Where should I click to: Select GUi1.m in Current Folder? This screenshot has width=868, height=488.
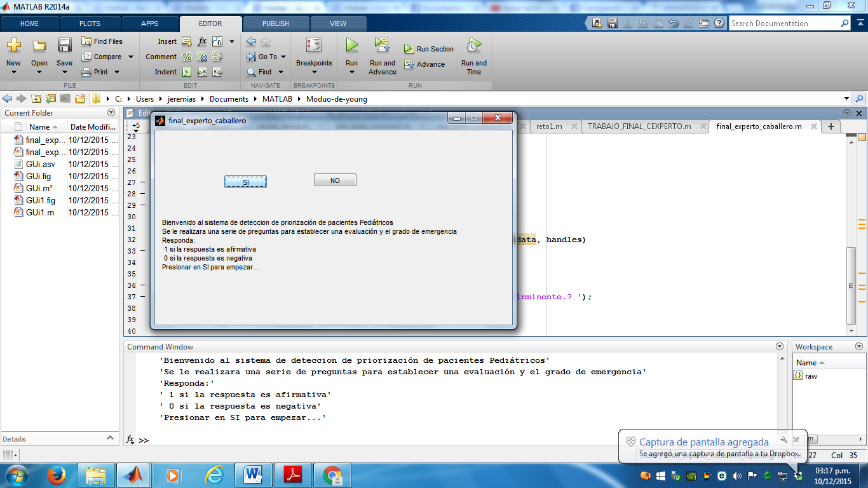(x=40, y=212)
